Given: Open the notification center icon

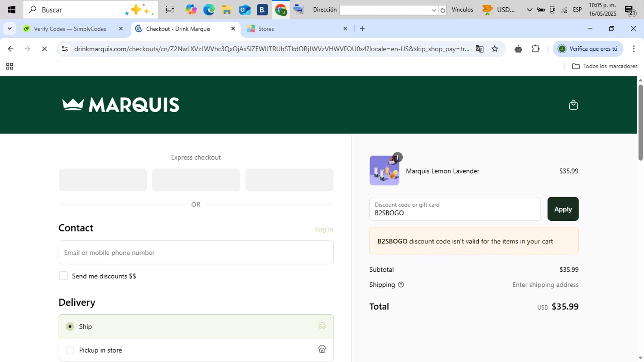Looking at the screenshot, I should click(630, 10).
